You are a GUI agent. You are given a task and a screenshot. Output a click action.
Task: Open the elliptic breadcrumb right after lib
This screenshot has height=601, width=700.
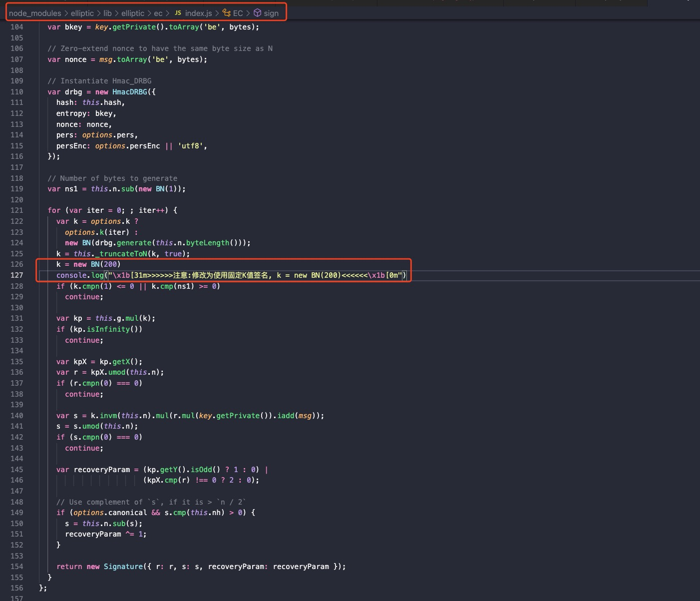(x=133, y=13)
